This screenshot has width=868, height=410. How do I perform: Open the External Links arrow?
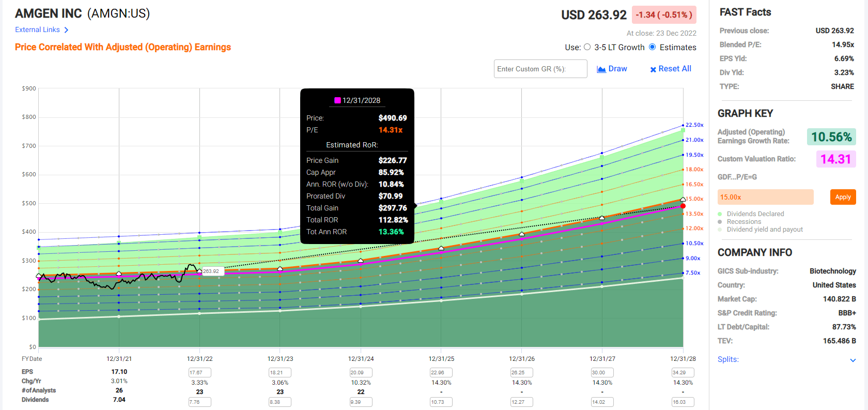pyautogui.click(x=66, y=30)
